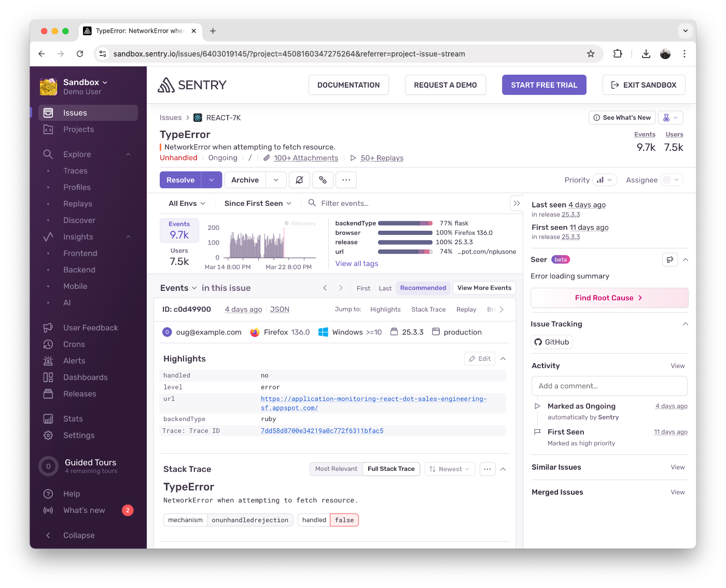Collapse the Stack Trace section
726x588 pixels.
pos(503,469)
